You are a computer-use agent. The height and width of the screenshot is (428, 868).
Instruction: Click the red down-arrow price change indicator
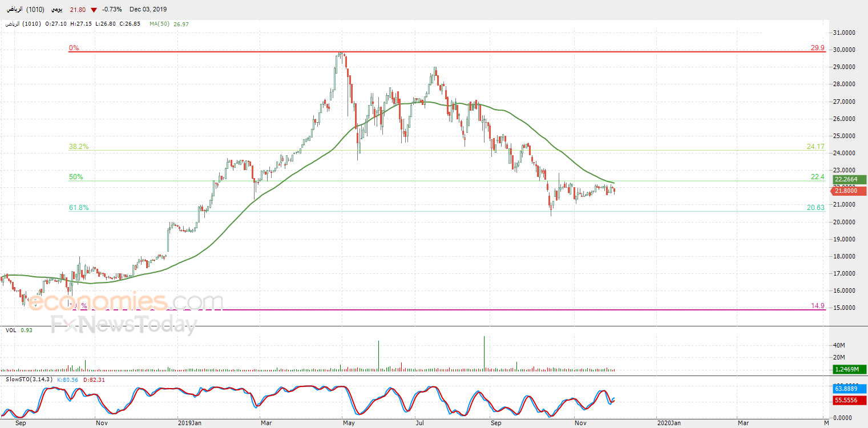point(94,10)
